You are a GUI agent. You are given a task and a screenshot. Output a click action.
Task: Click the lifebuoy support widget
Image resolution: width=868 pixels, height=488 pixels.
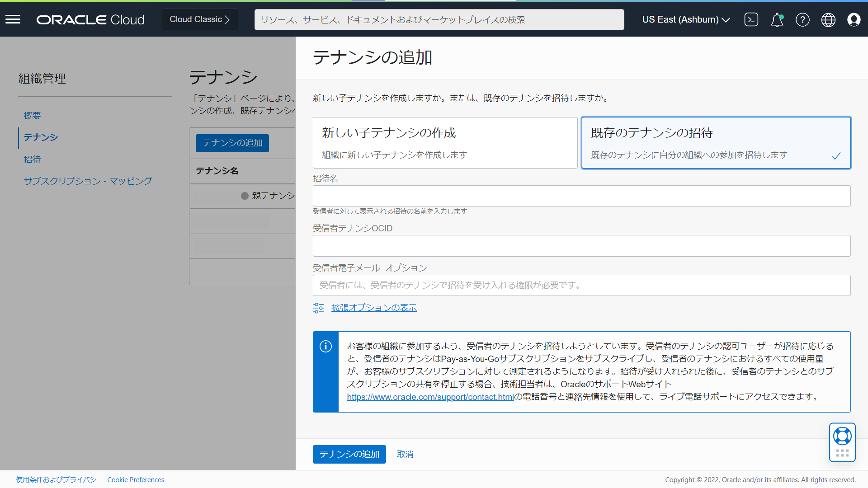pyautogui.click(x=842, y=436)
